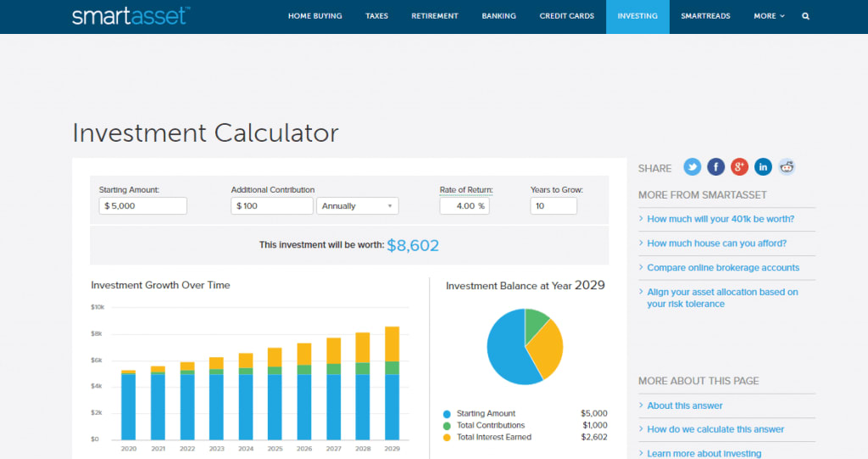Click the 'About this answer' link
Viewport: 868px width, 459px height.
685,406
